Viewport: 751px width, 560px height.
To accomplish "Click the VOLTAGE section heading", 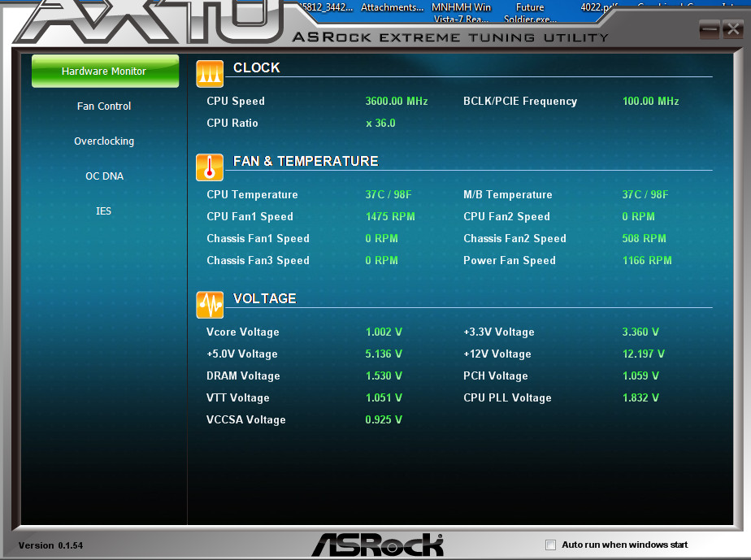I will pyautogui.click(x=264, y=298).
